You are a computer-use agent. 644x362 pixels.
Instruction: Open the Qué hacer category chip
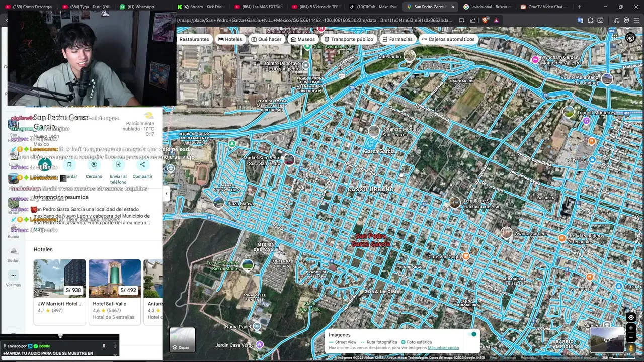click(x=266, y=39)
